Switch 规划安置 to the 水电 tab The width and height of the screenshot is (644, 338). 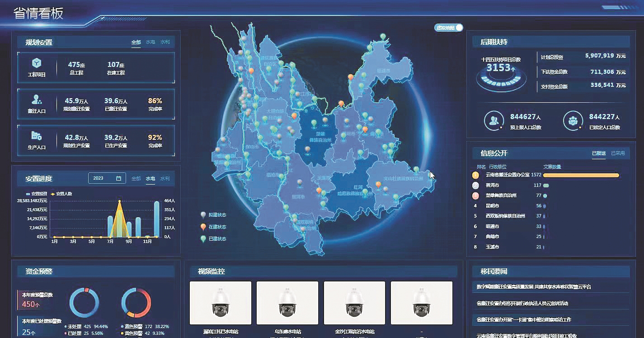[x=150, y=42]
